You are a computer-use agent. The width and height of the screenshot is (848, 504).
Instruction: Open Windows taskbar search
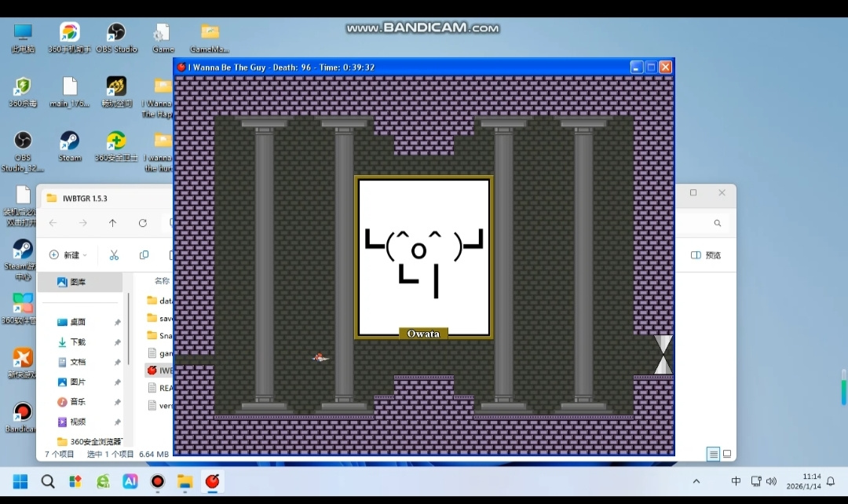click(x=48, y=481)
